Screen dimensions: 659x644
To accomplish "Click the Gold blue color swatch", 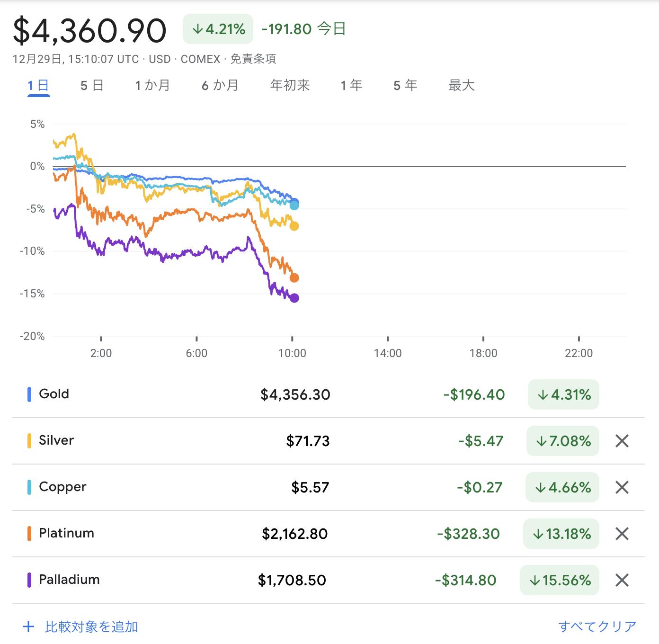I will click(x=29, y=394).
